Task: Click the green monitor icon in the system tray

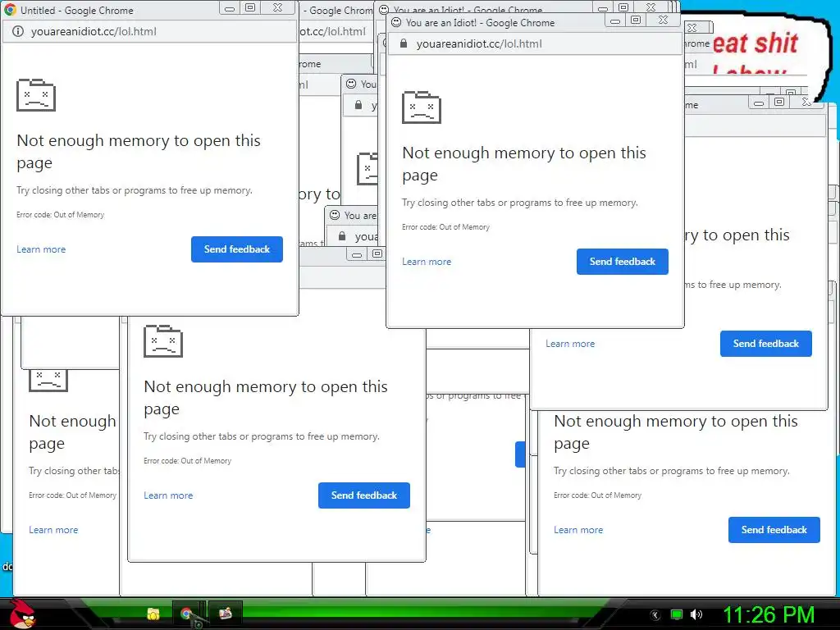Action: coord(677,614)
